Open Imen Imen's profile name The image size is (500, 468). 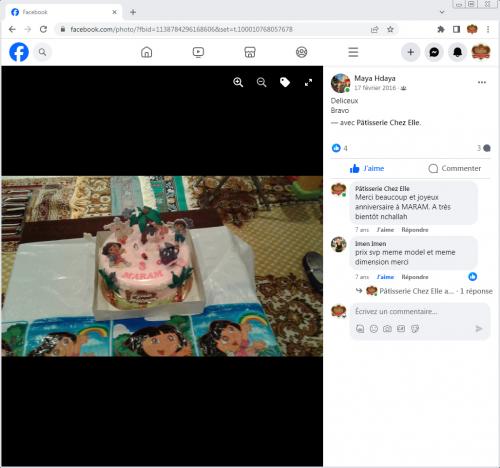tap(370, 244)
